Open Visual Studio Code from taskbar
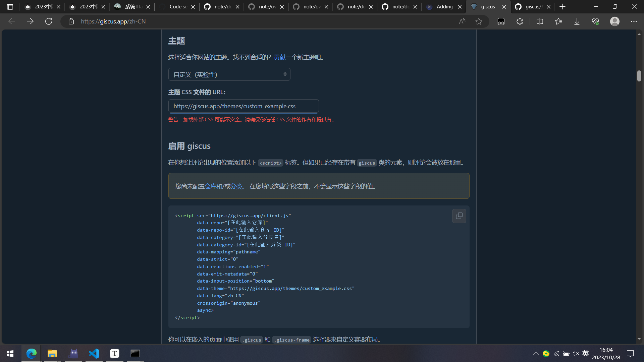 [94, 353]
